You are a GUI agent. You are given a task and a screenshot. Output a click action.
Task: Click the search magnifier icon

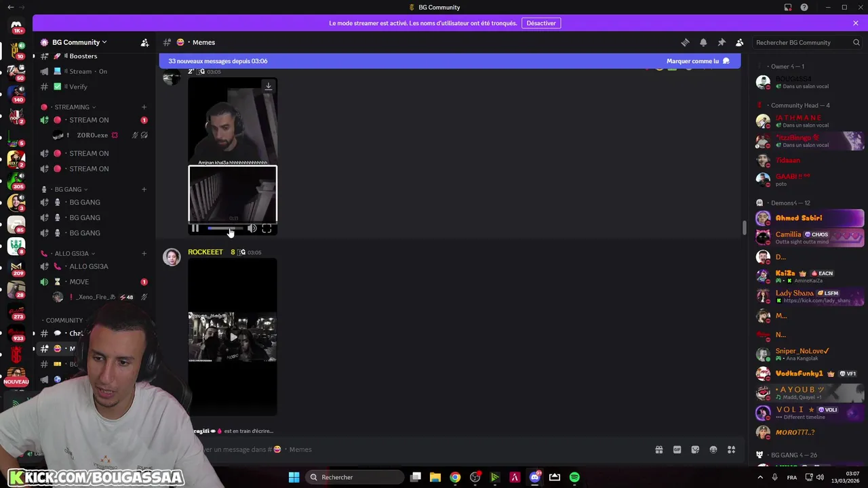856,42
